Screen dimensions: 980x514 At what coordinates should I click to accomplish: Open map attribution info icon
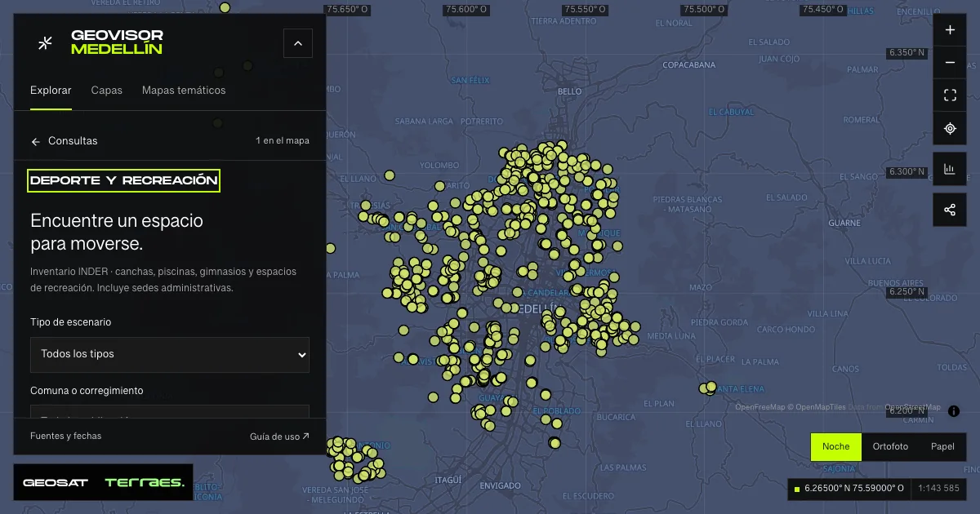tap(954, 411)
